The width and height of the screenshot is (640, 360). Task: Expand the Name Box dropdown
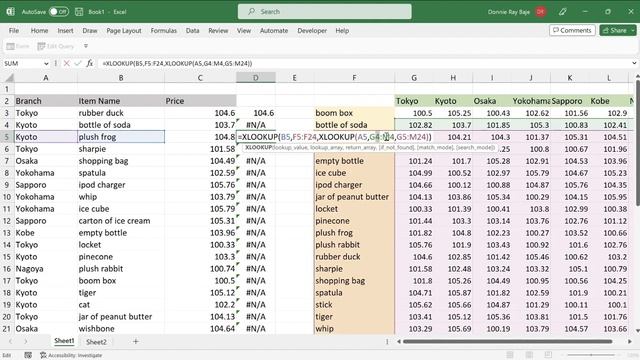point(46,63)
